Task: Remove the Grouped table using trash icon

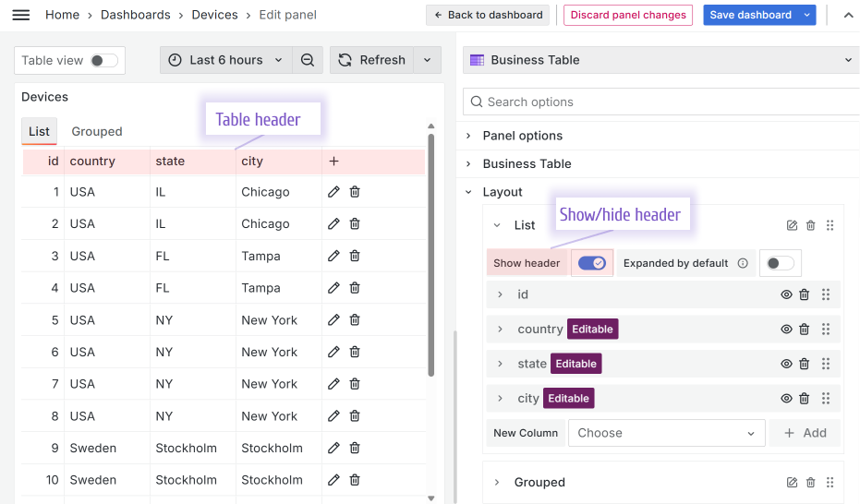Action: click(810, 483)
